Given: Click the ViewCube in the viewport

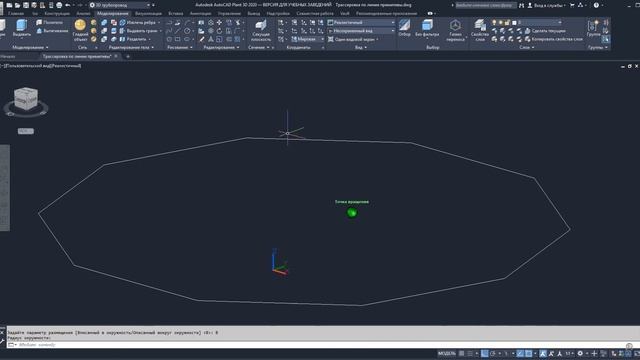Looking at the screenshot, I should click(x=26, y=98).
